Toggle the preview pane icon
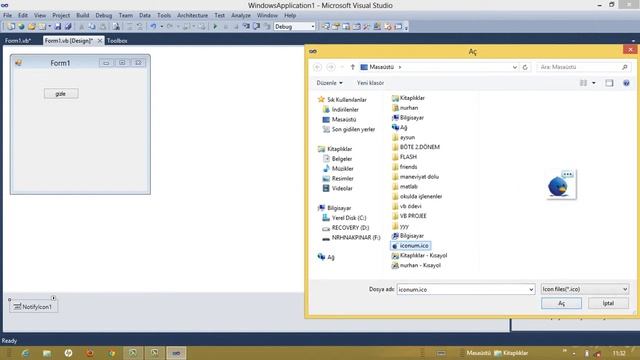Screen dimensions: 640x360 click(x=609, y=83)
